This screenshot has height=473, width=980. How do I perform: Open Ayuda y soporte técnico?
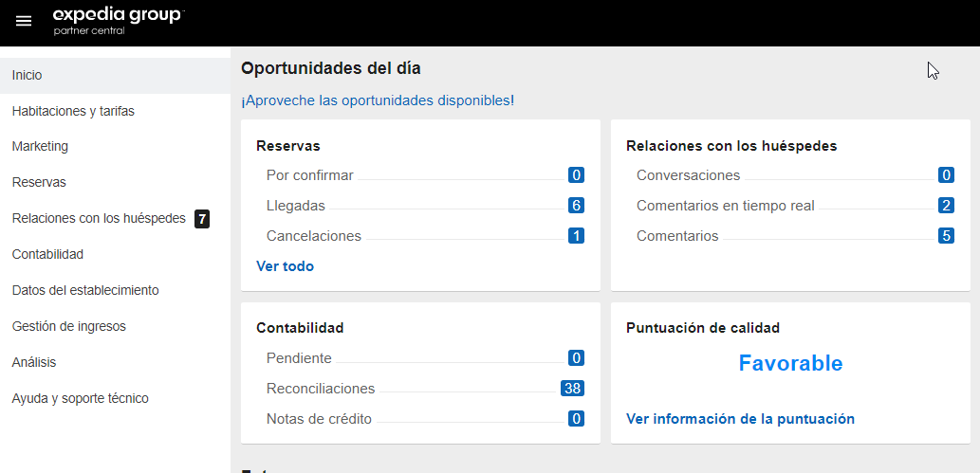81,398
